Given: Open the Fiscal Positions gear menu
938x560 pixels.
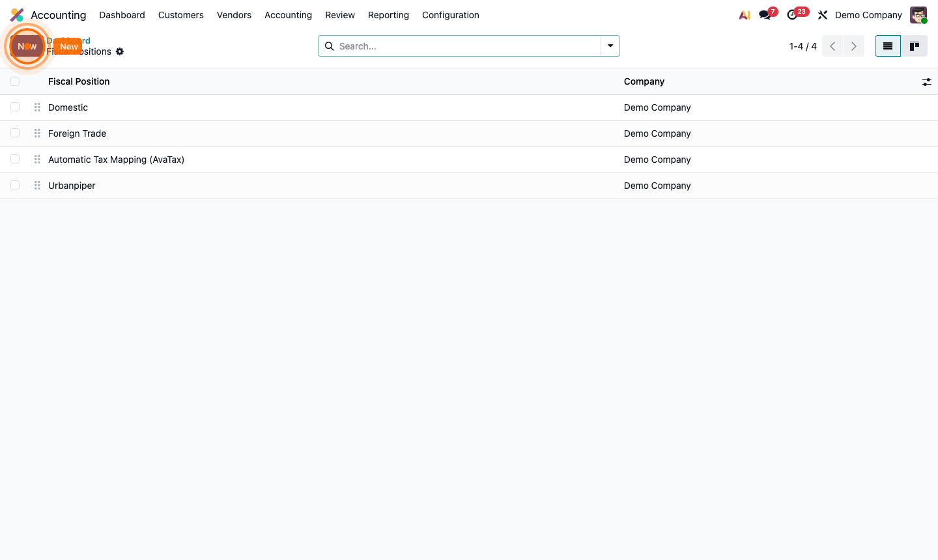Looking at the screenshot, I should 120,51.
